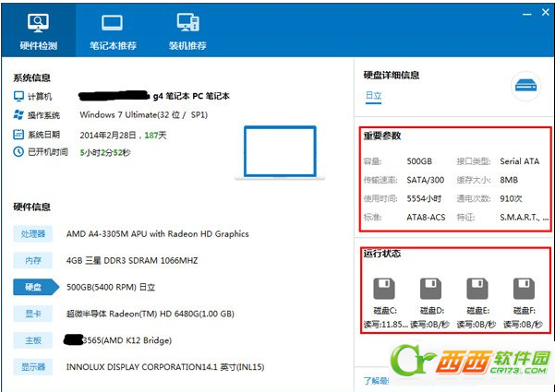Click the SATA/300 transfer rate value
555x392 pixels.
[426, 180]
